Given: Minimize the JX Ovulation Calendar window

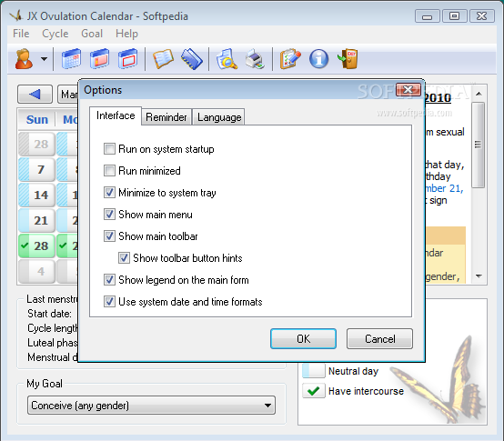Looking at the screenshot, I should (x=428, y=16).
